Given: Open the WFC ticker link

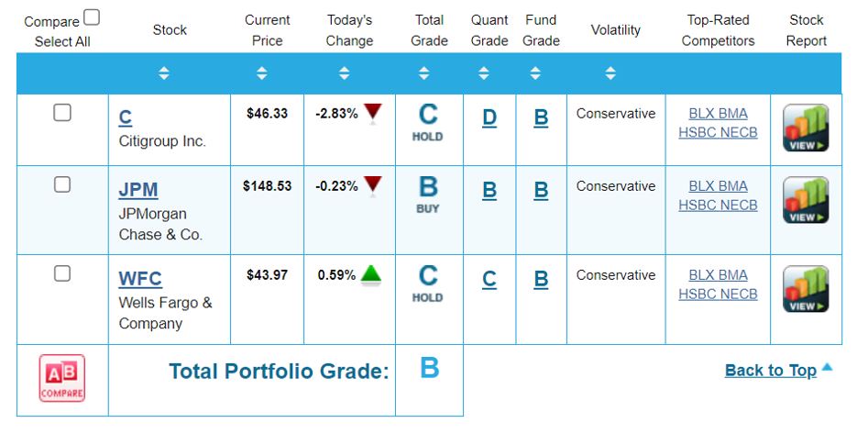Looking at the screenshot, I should click(x=140, y=279).
